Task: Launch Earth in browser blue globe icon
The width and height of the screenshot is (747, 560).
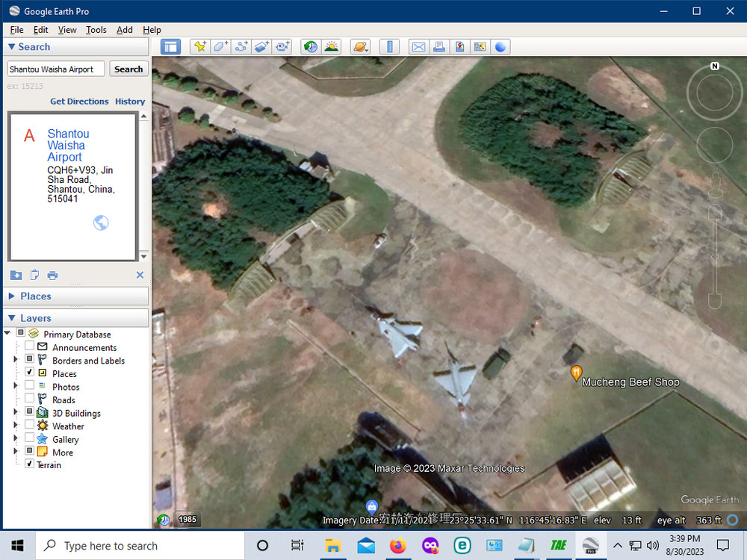Action: (x=500, y=46)
